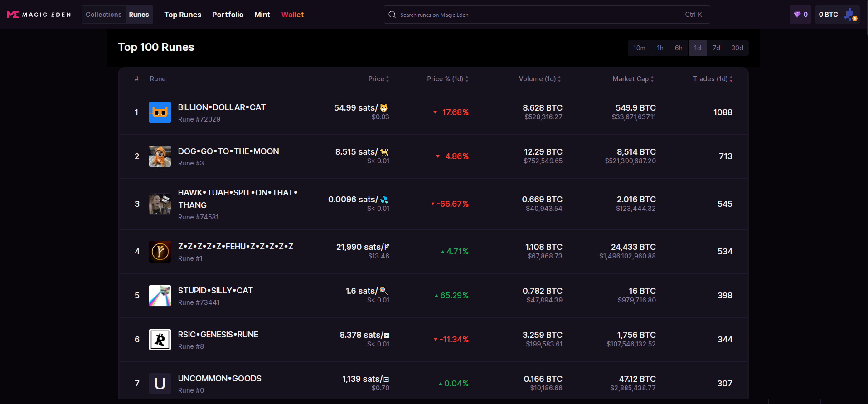The height and width of the screenshot is (404, 868).
Task: Select the 10m timeframe
Action: pos(639,48)
